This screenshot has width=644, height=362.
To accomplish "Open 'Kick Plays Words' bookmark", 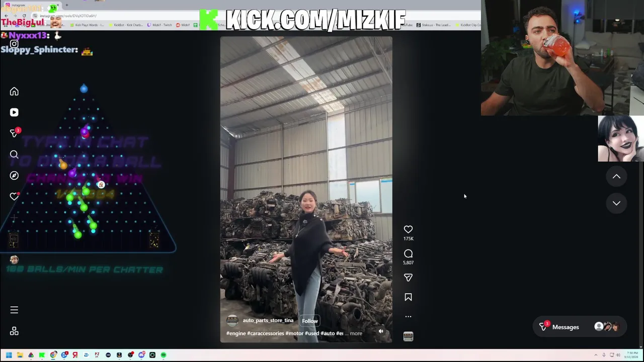I will 87,25.
